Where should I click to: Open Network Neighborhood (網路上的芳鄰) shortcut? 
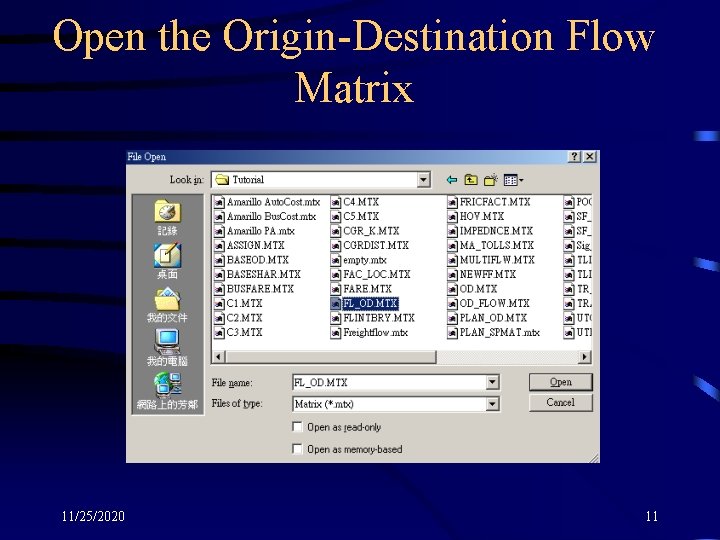point(167,391)
